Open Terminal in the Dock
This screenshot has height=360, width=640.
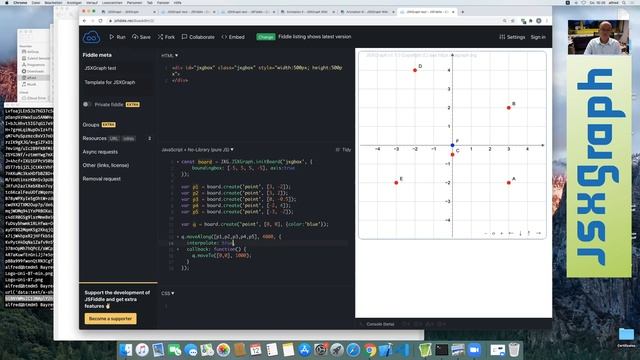tap(442, 350)
